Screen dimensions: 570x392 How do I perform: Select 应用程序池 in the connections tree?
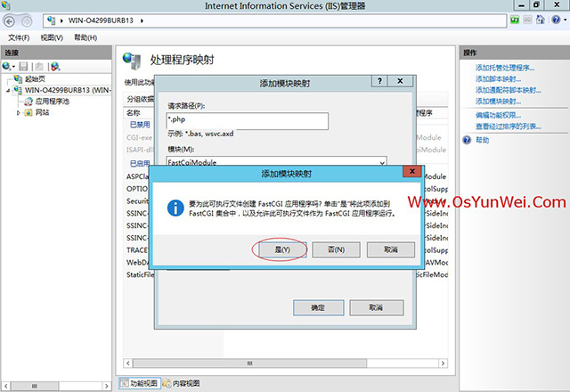pos(53,102)
